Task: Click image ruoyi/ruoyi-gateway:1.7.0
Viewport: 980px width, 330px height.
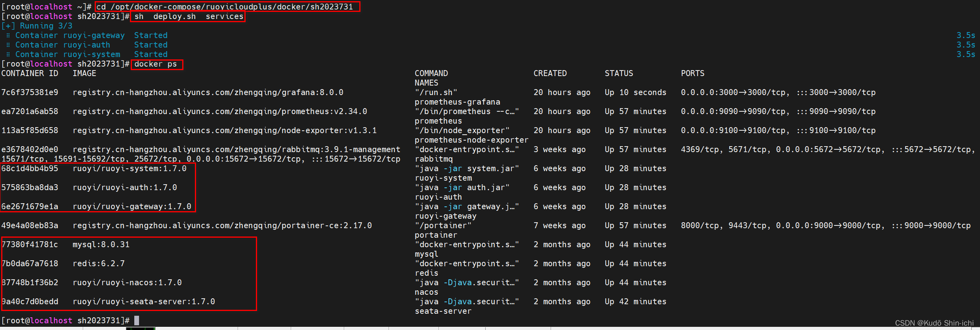Action: pyautogui.click(x=132, y=206)
